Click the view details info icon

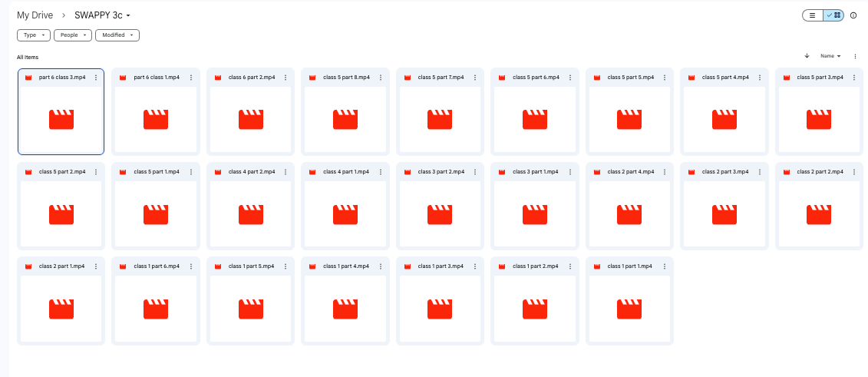point(853,15)
